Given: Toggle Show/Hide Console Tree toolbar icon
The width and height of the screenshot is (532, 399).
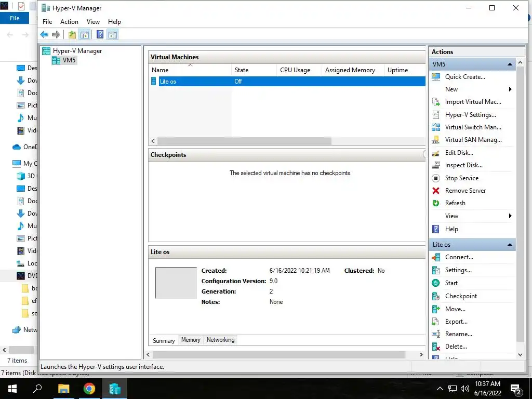Looking at the screenshot, I should tap(85, 34).
